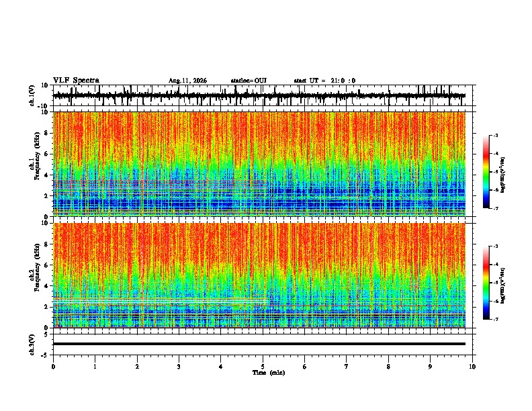This screenshot has width=532, height=411.
Task: Click the time axis tick label "0"
Action: (x=53, y=367)
